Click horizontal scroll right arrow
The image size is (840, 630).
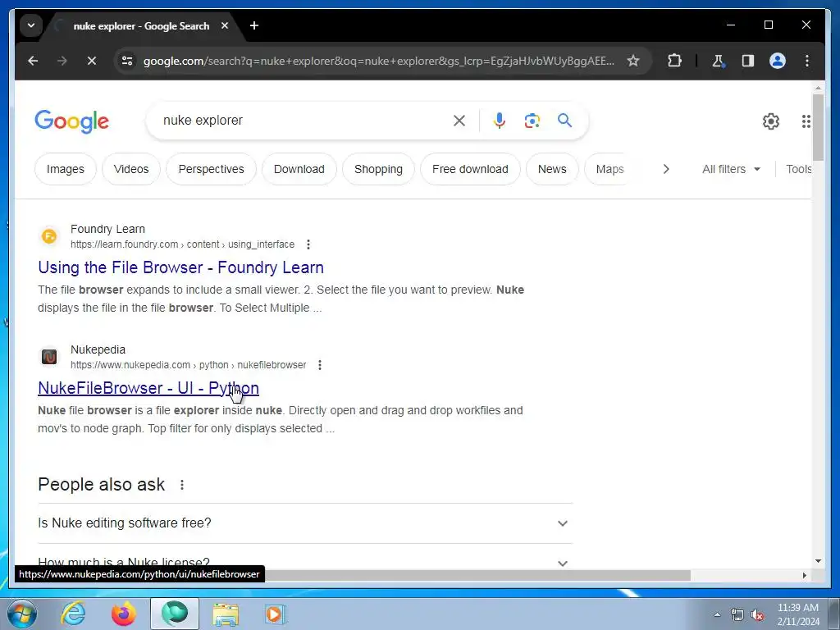tap(805, 575)
